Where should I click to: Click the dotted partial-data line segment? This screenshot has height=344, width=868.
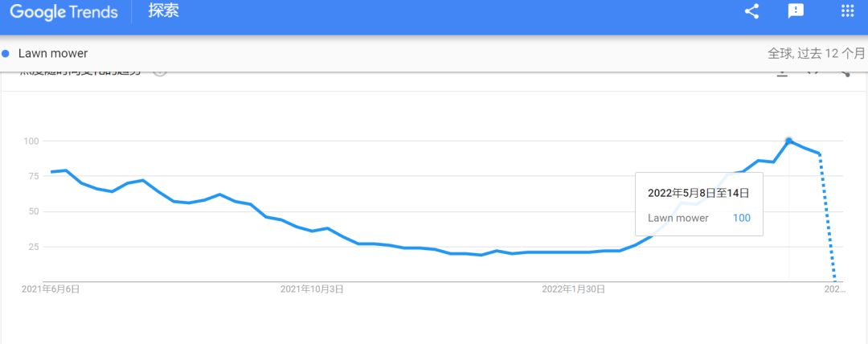[x=827, y=217]
